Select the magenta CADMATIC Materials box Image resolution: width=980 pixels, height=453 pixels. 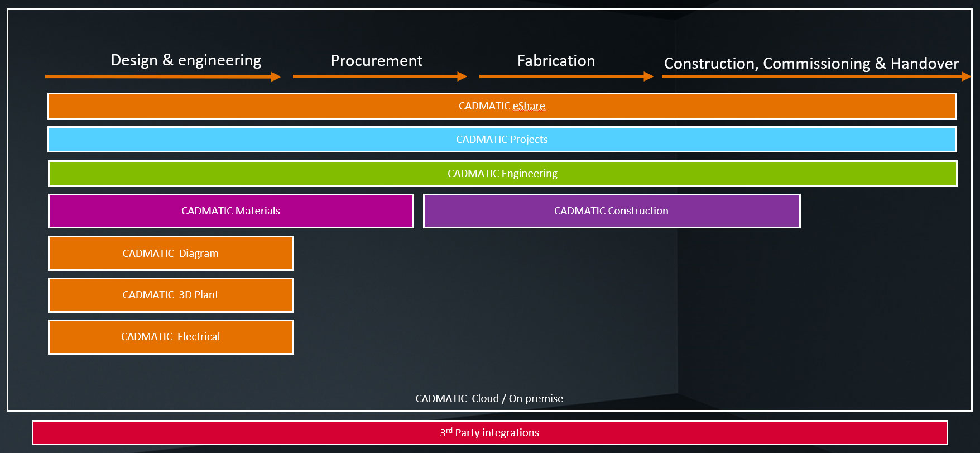[x=230, y=211]
